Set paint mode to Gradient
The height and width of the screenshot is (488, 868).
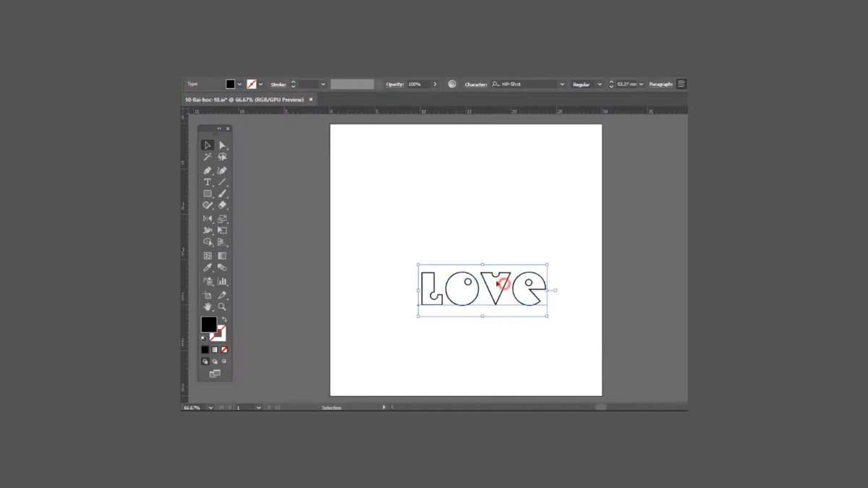coord(215,349)
